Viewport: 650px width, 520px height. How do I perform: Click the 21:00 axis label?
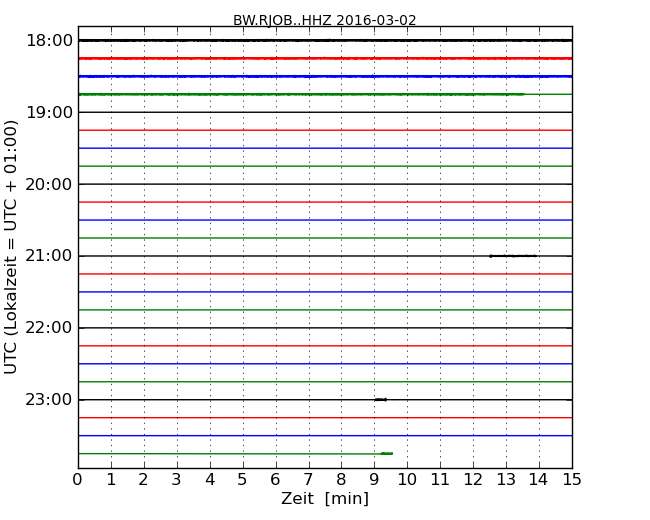tap(49, 256)
